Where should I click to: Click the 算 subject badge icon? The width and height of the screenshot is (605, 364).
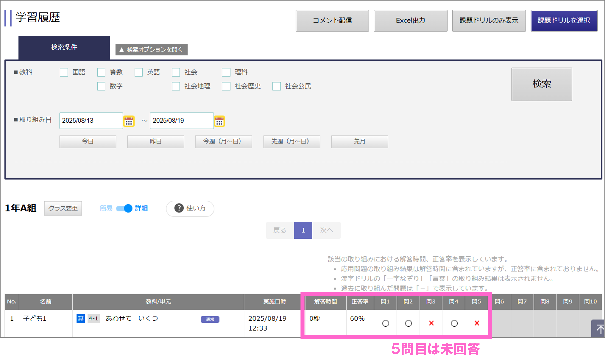[80, 318]
